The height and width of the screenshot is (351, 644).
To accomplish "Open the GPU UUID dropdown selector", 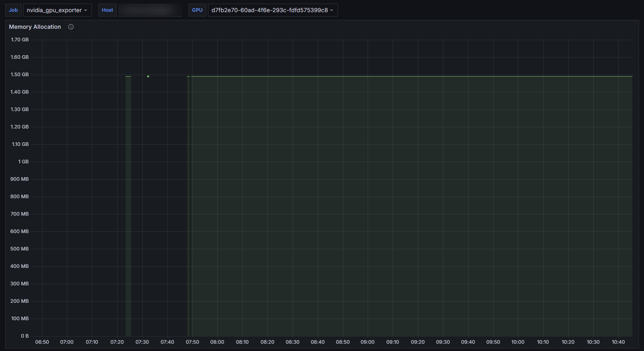I will tap(273, 10).
